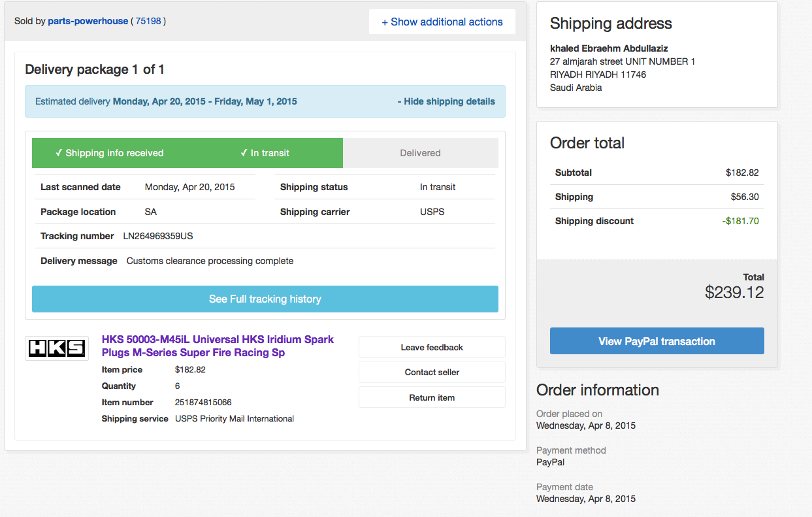
Task: Click the estimated delivery date range
Action: click(x=204, y=101)
